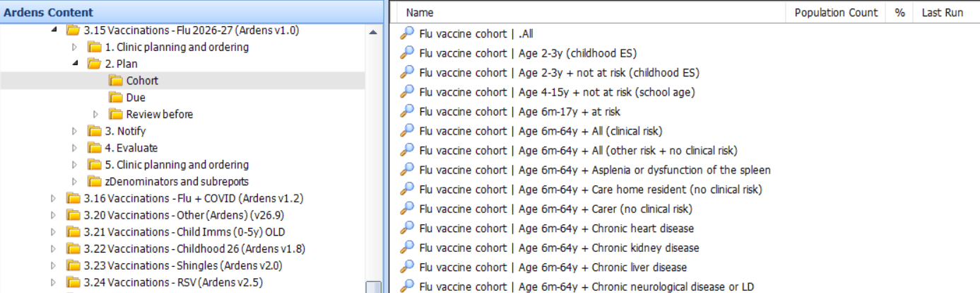Expand the zDenominators and subreports folder
The image size is (980, 293).
tap(76, 181)
